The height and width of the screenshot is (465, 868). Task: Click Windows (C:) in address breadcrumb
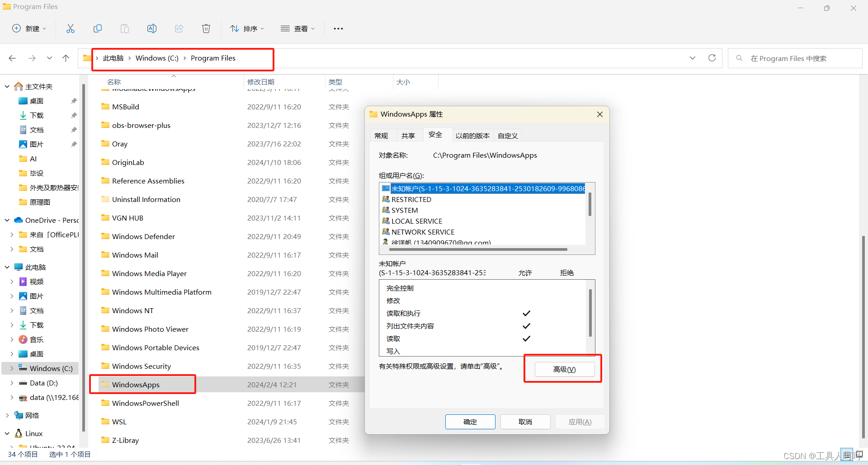pos(157,58)
